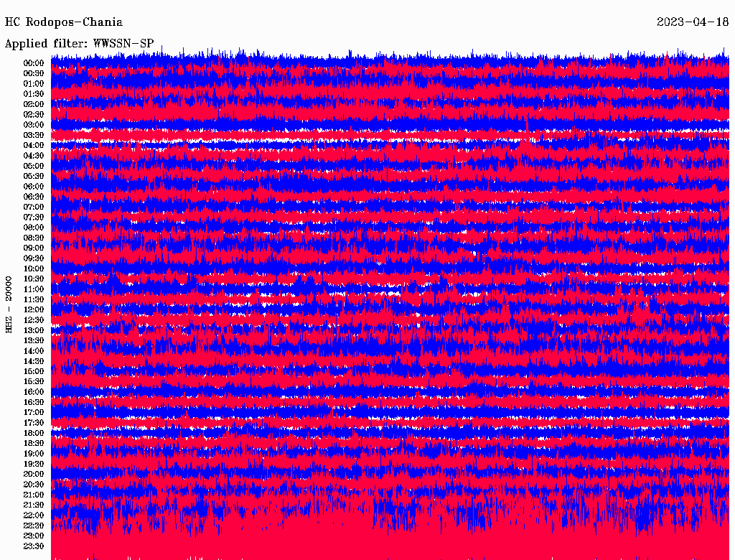The image size is (735, 560).
Task: Click the station title HC Rodopos-Chania
Action: point(64,22)
